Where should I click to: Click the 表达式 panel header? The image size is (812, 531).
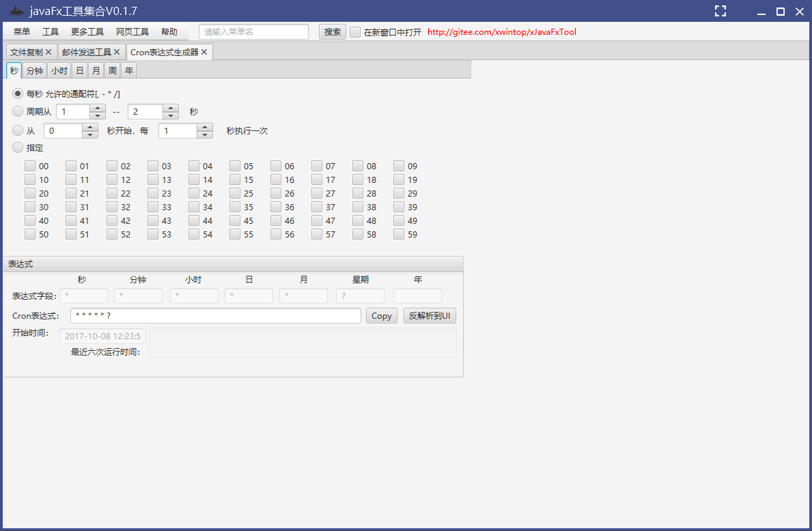(x=233, y=264)
